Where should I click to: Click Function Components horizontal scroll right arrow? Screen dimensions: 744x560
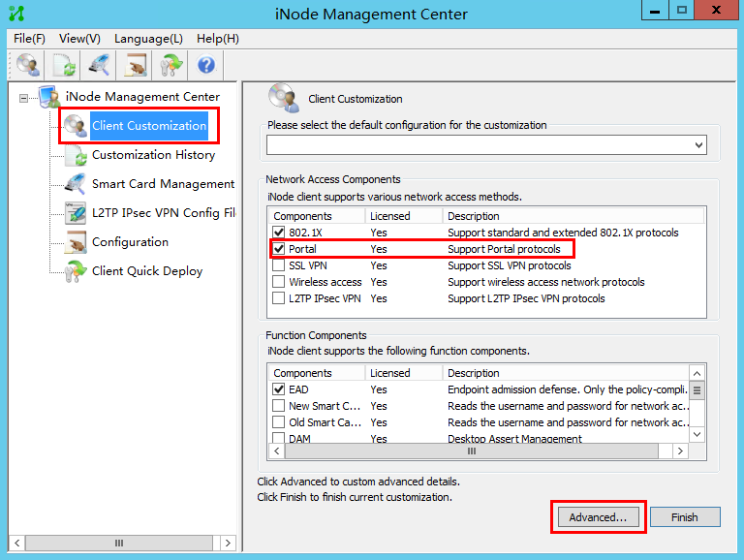coord(680,451)
